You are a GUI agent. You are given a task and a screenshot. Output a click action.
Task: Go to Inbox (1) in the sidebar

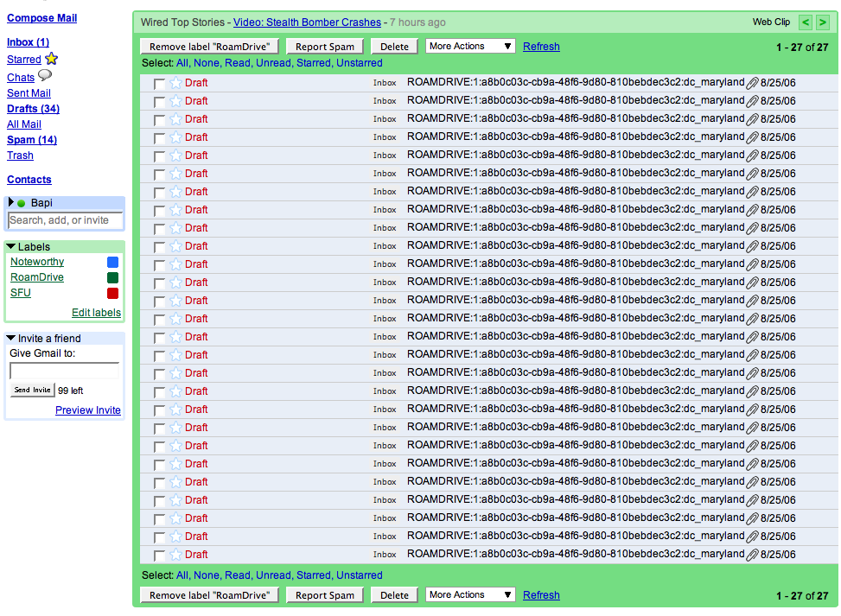(28, 42)
